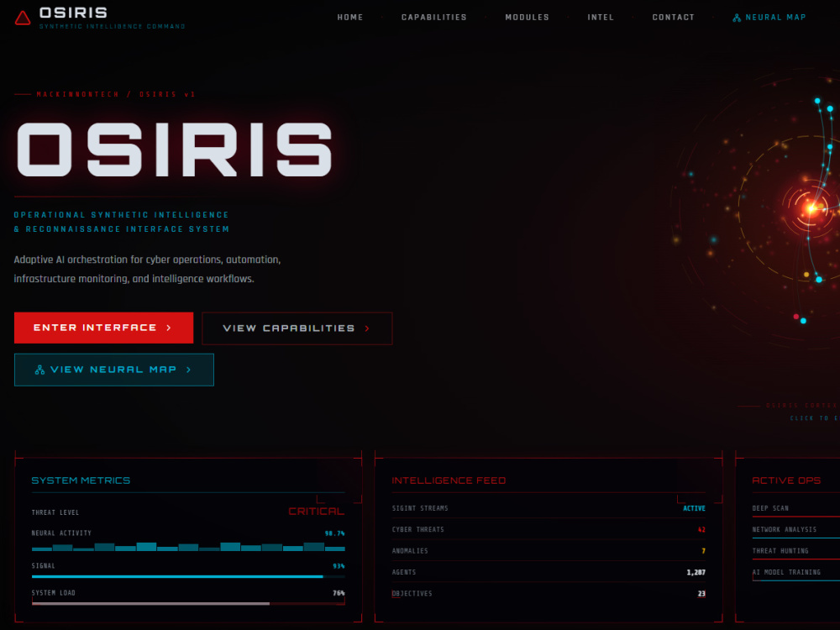Click the NETWORK ANALYSIS operation row

coord(796,530)
